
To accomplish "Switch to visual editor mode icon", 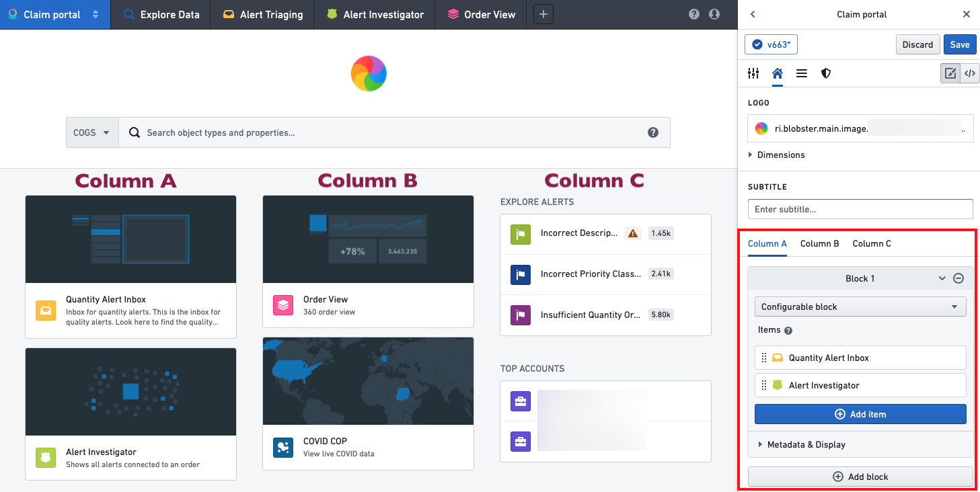I will pyautogui.click(x=950, y=73).
